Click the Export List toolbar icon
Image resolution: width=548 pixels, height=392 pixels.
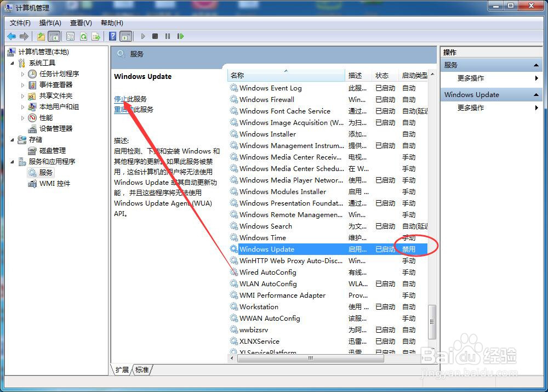pyautogui.click(x=96, y=36)
